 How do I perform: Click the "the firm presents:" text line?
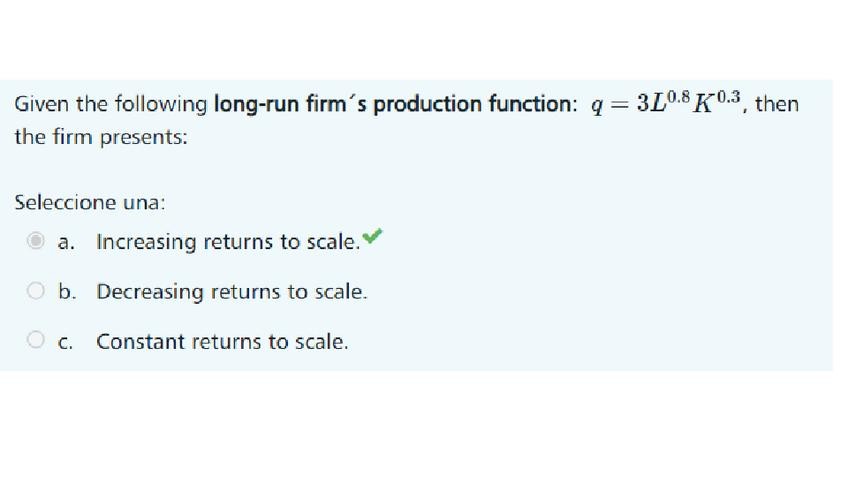point(100,137)
